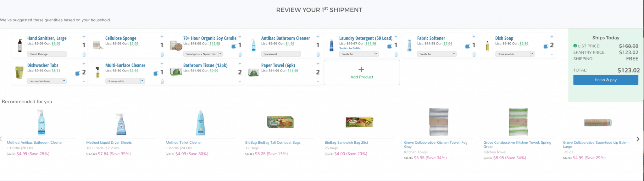Delete Cellulose Sponge using the trash bin icon
This screenshot has width=644, height=181.
pos(162,55)
